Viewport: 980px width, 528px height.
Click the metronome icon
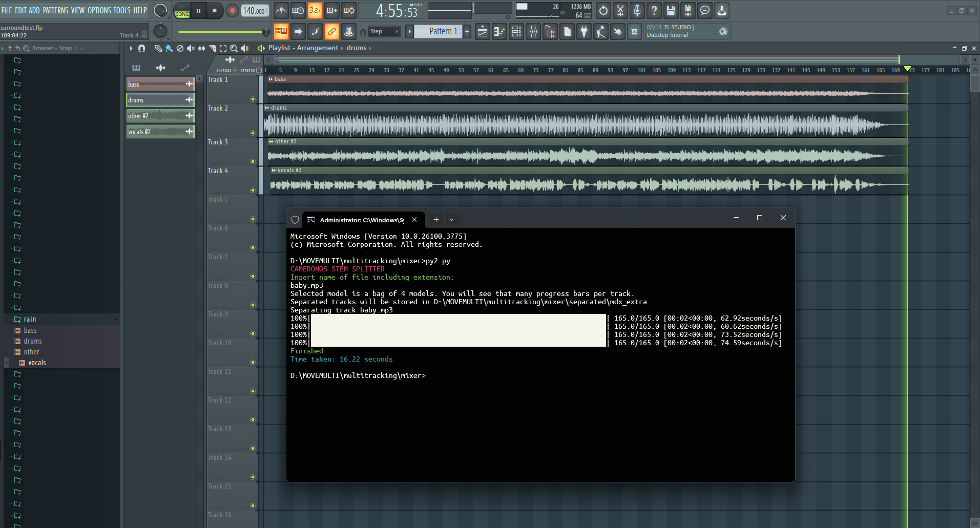(281, 10)
